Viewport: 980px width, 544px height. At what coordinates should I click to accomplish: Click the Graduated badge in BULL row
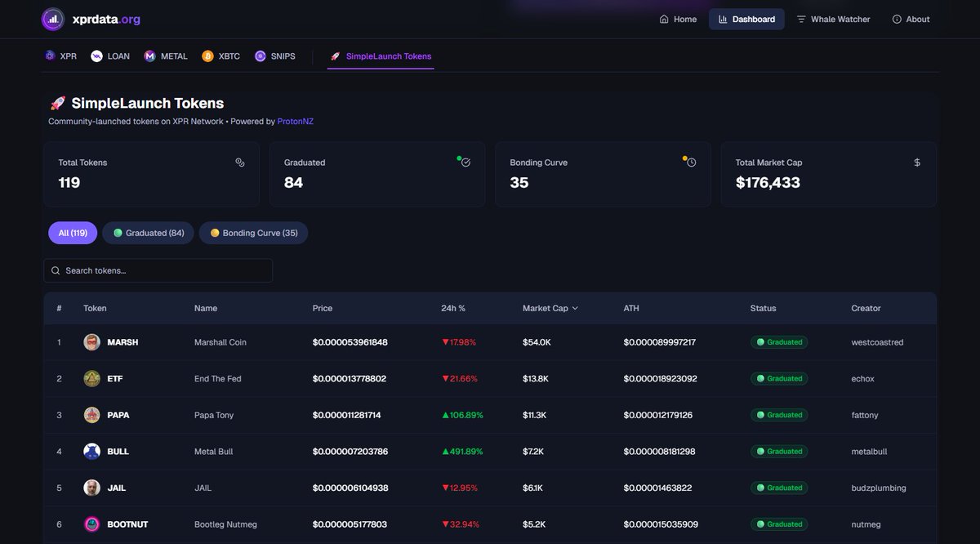pyautogui.click(x=779, y=451)
